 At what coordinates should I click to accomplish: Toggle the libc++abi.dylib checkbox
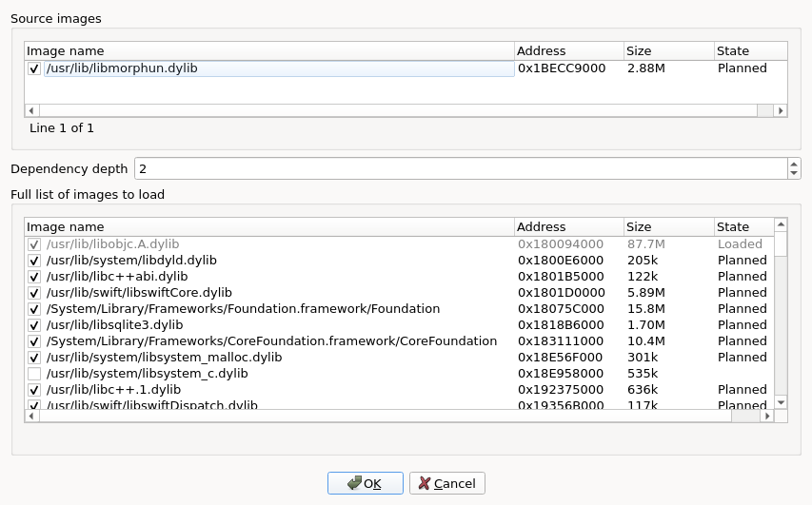click(x=34, y=277)
